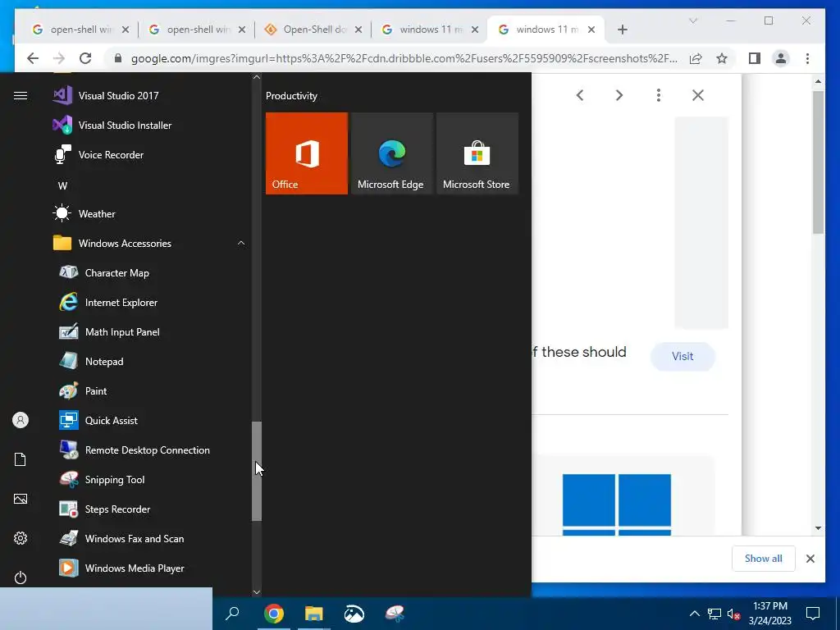This screenshot has width=840, height=630.
Task: Open the Snipping Tool taskbar icon
Action: (x=395, y=614)
